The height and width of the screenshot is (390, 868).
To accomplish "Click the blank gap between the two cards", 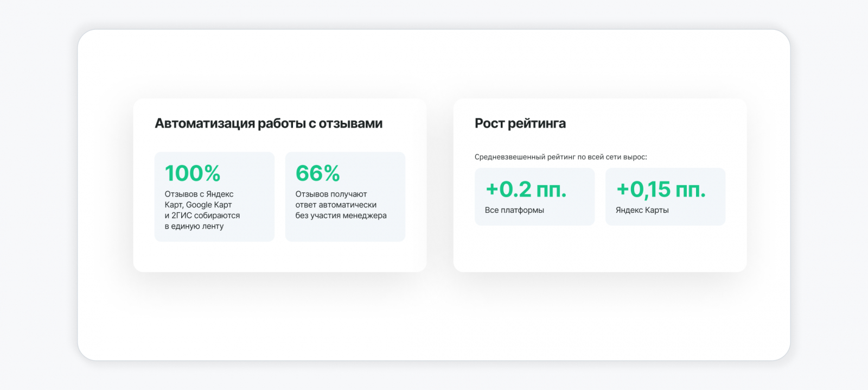I will tap(440, 185).
